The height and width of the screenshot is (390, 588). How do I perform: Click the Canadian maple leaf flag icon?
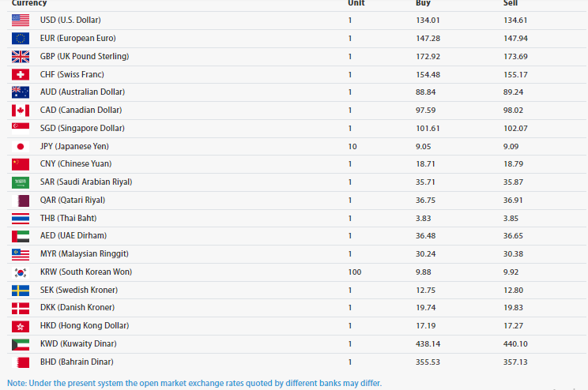click(21, 111)
